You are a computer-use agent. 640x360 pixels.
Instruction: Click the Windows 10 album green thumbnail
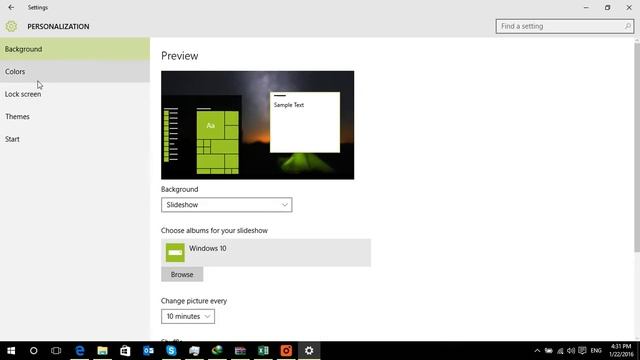click(175, 253)
